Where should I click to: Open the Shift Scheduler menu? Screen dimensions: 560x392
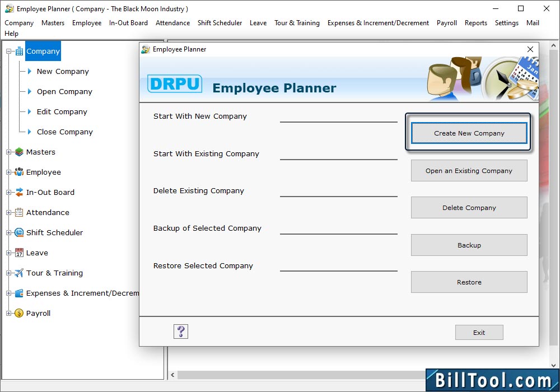[220, 23]
